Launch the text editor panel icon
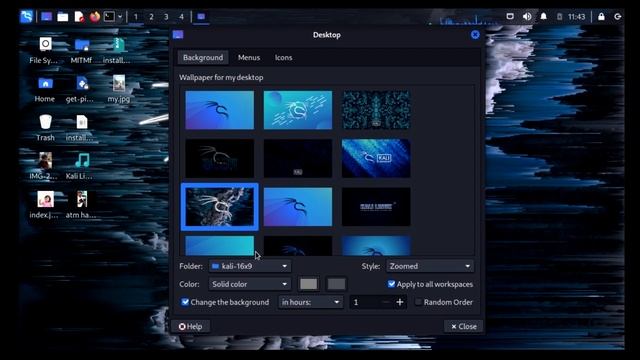640x360 pixels. [79, 17]
